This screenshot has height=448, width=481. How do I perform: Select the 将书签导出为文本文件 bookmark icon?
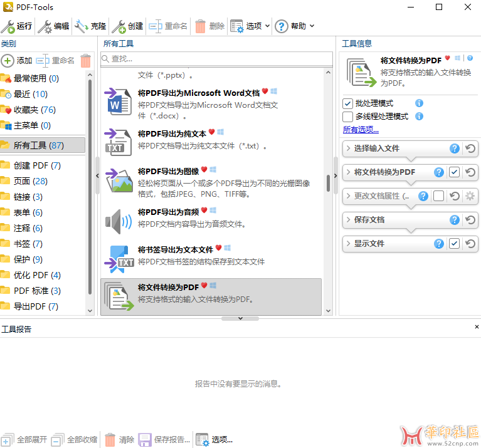point(119,259)
